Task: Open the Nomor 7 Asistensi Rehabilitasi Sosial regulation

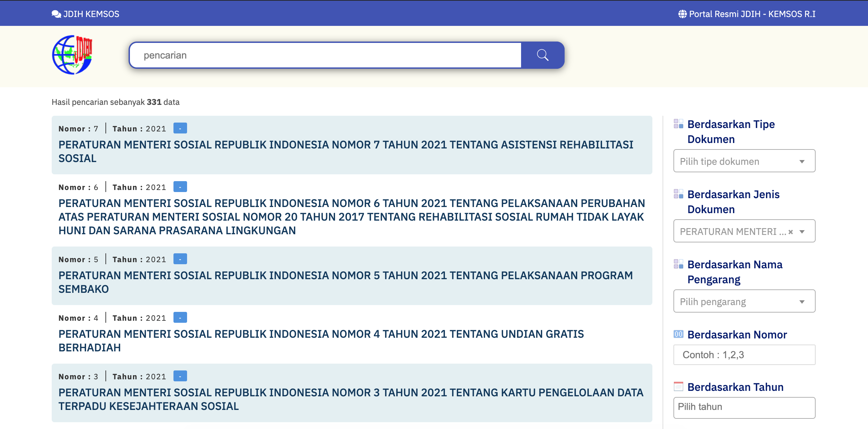Action: point(346,152)
